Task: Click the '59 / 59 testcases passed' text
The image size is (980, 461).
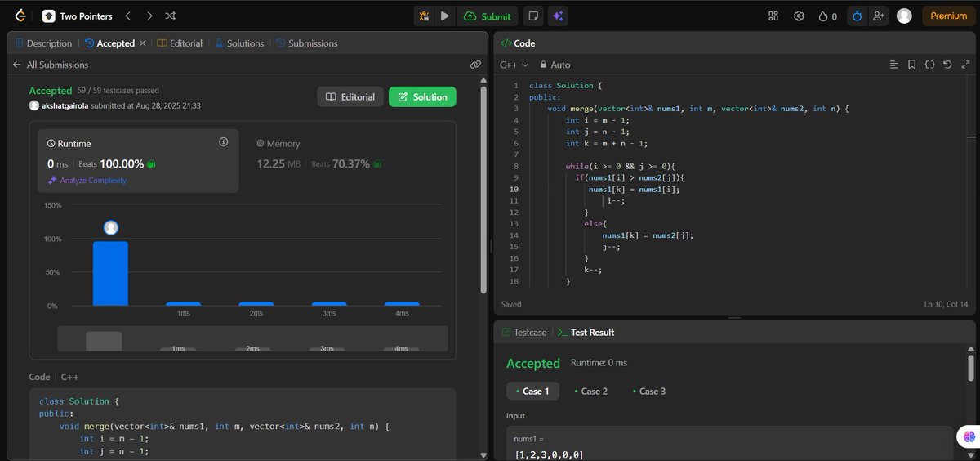Action: 118,91
